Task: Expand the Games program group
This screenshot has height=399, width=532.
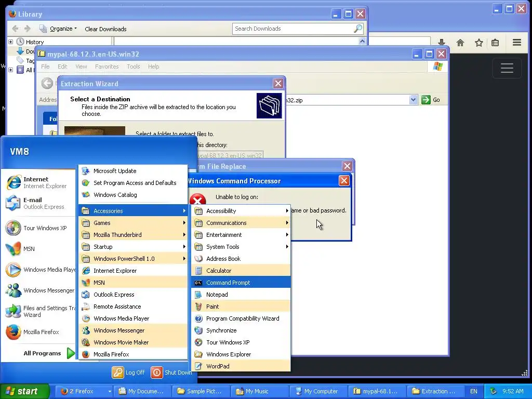Action: 133,223
